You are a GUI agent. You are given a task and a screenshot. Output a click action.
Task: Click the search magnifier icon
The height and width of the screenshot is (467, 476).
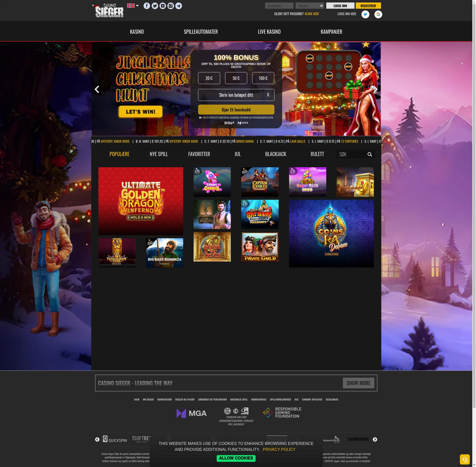[x=370, y=154]
